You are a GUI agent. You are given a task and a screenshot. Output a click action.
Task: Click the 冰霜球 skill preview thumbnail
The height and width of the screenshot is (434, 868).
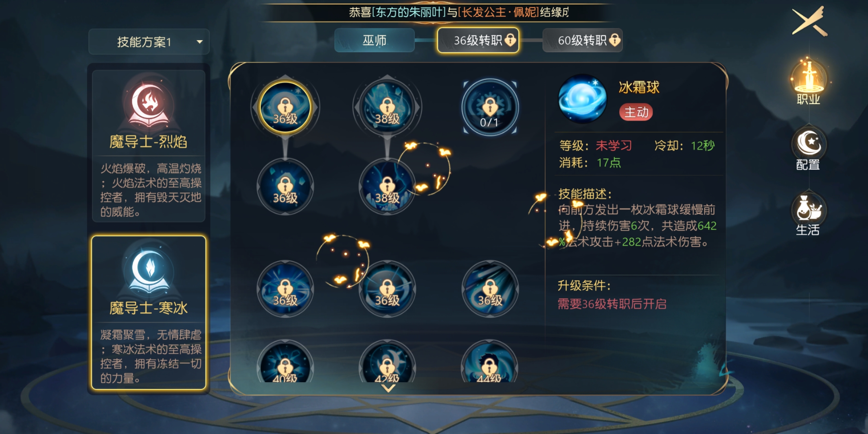pos(582,98)
